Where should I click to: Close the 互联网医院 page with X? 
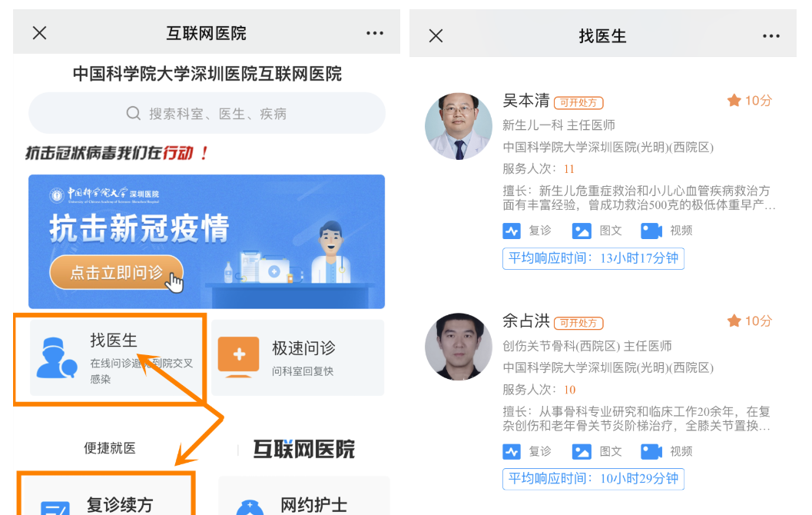click(39, 33)
